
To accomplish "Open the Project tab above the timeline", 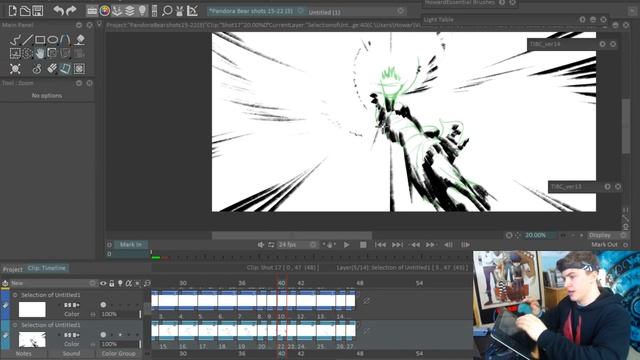I will click(x=13, y=269).
